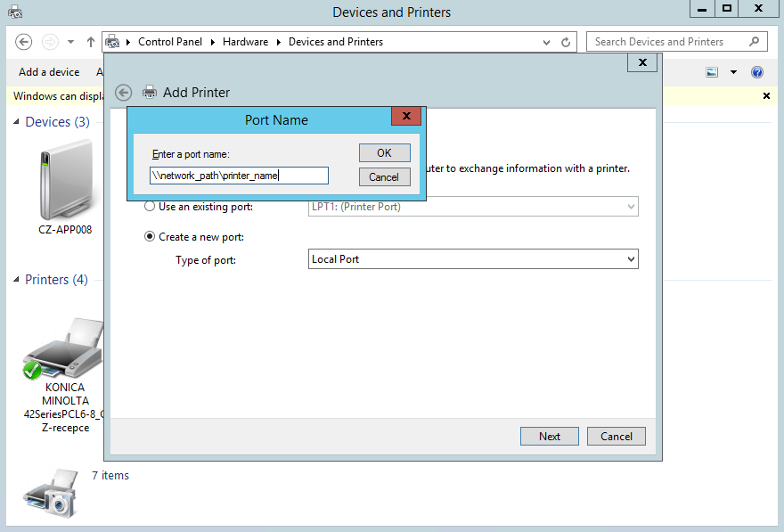Click inside the port name input field
This screenshot has height=532, width=784.
(239, 176)
